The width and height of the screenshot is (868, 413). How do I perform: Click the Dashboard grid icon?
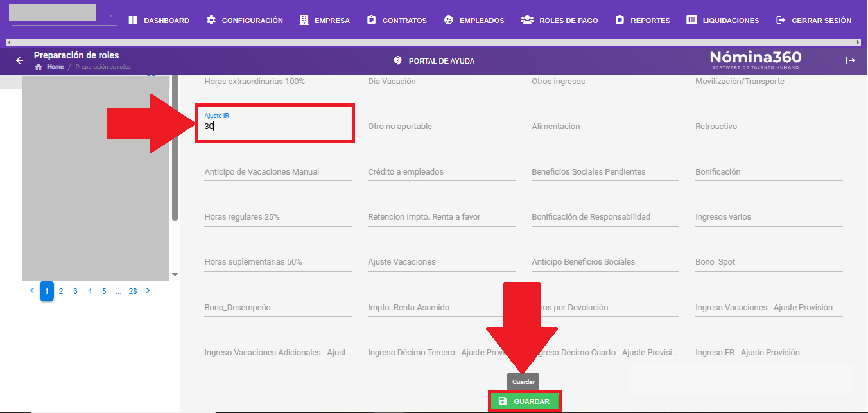click(133, 21)
